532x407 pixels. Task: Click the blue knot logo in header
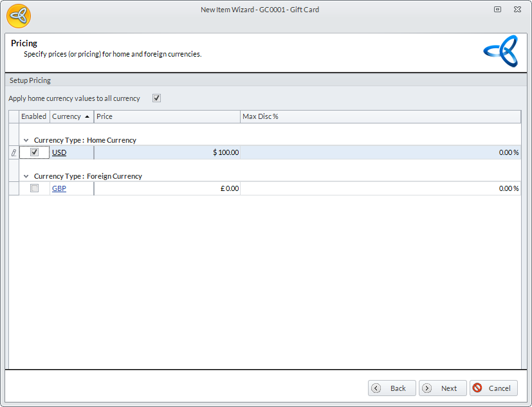point(500,51)
